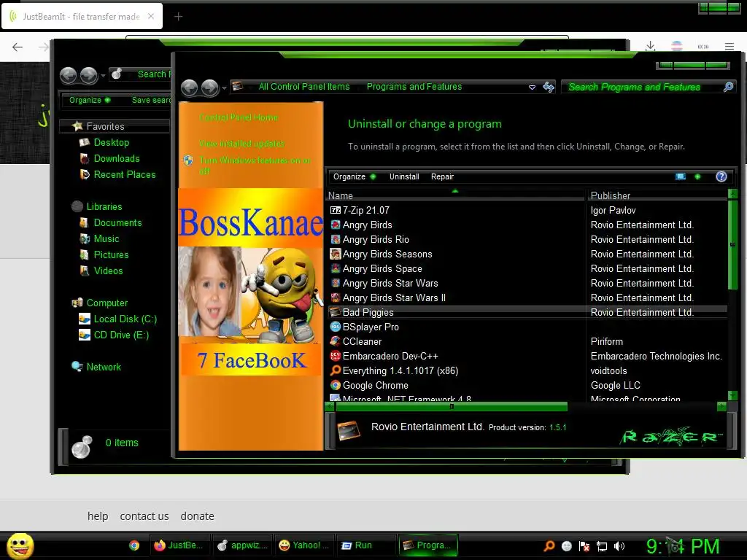Image resolution: width=747 pixels, height=560 pixels.
Task: Click the Forward arrow in Programs and Features
Action: (x=209, y=87)
